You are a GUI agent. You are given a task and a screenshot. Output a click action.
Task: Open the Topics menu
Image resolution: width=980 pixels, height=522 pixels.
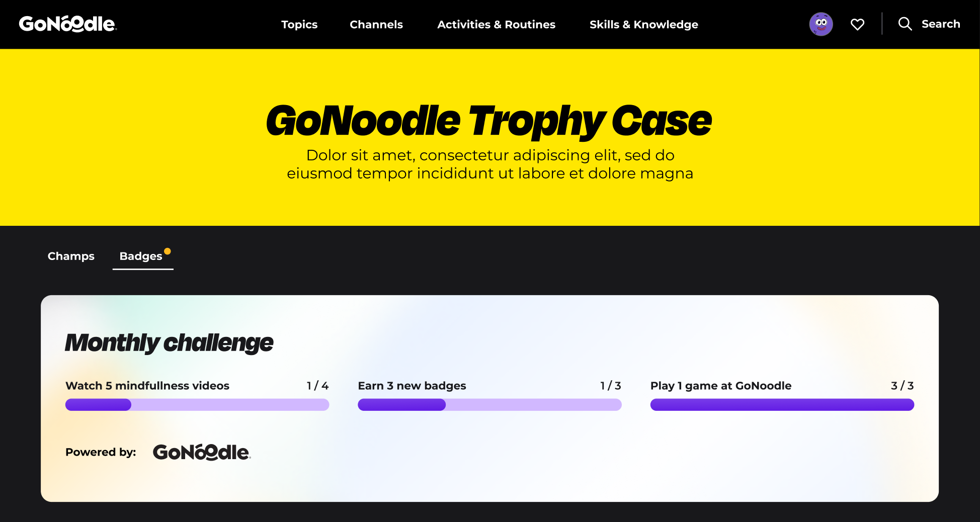[299, 25]
